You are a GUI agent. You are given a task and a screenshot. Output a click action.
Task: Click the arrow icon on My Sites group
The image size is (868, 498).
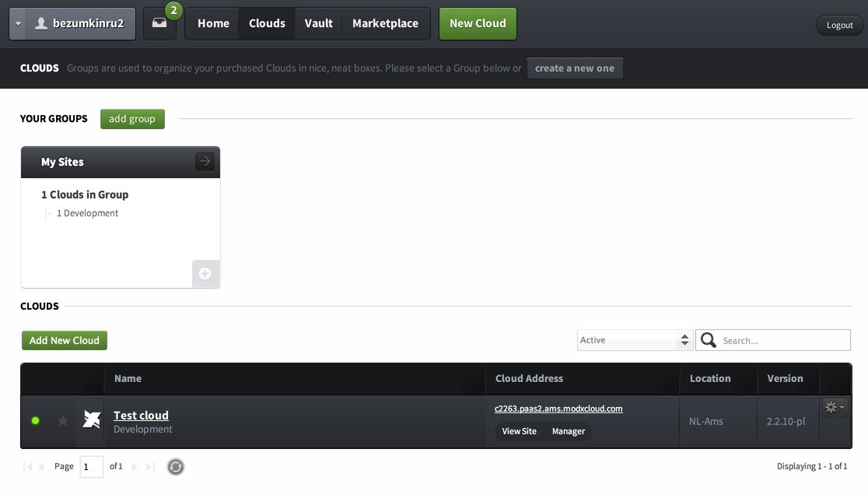[205, 162]
